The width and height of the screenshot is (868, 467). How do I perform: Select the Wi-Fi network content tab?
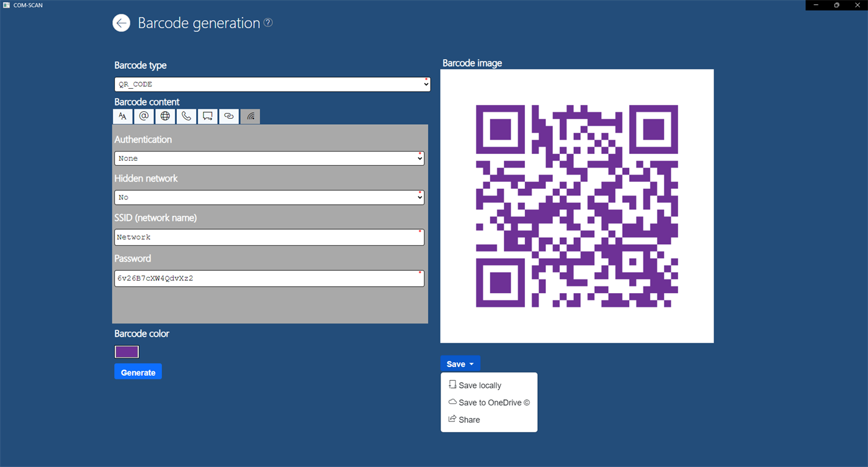(x=251, y=116)
